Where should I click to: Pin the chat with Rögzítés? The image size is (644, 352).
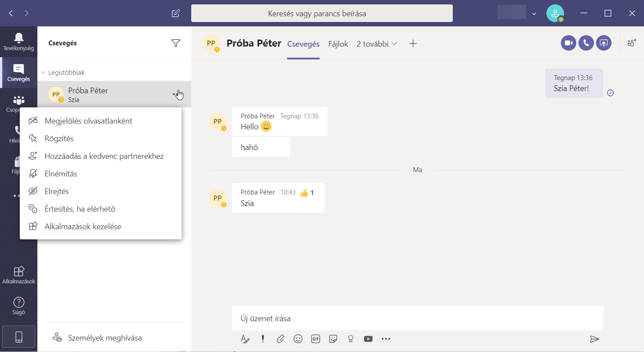click(59, 139)
